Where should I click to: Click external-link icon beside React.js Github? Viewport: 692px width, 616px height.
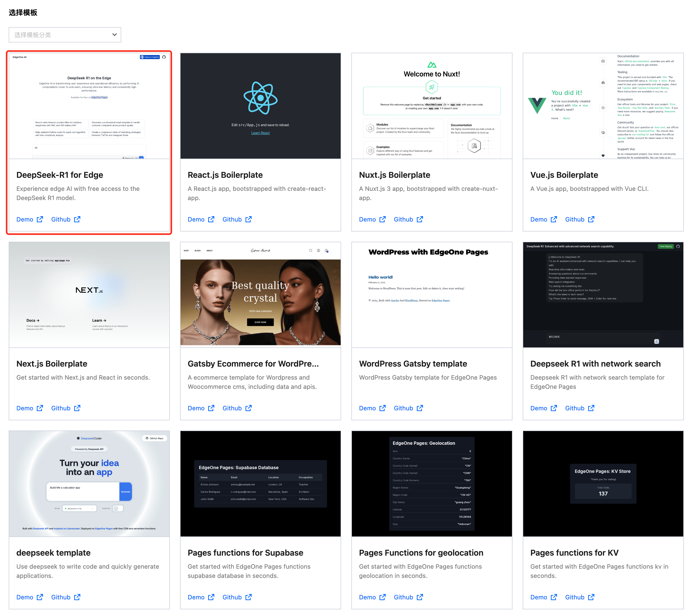[x=249, y=219]
